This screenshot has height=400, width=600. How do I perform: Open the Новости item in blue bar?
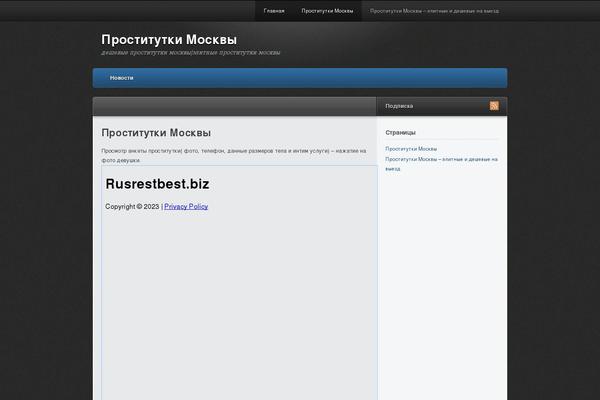[x=121, y=78]
